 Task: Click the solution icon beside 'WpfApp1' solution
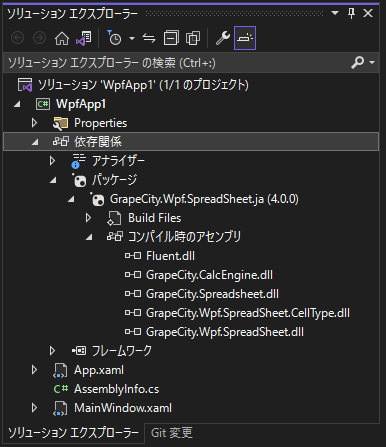click(x=25, y=85)
